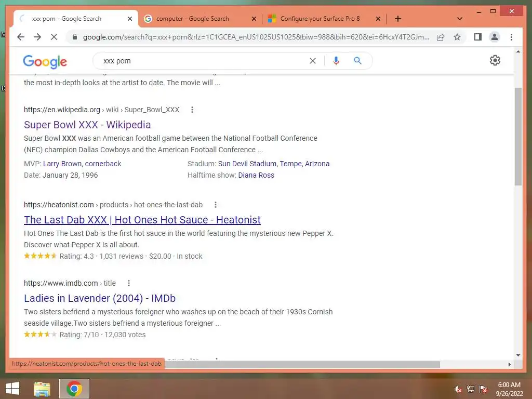The width and height of the screenshot is (532, 399).
Task: Follow the Sun Devil Stadium, Tempe, Arizona link
Action: point(274,164)
